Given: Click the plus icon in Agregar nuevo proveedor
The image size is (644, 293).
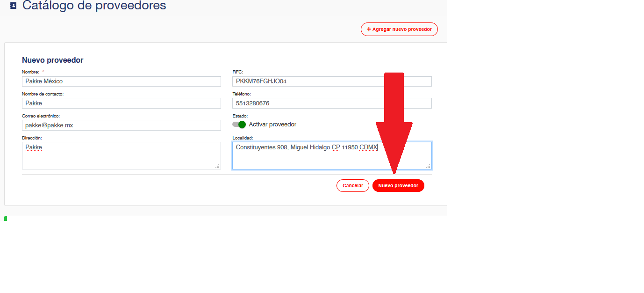Looking at the screenshot, I should 368,29.
